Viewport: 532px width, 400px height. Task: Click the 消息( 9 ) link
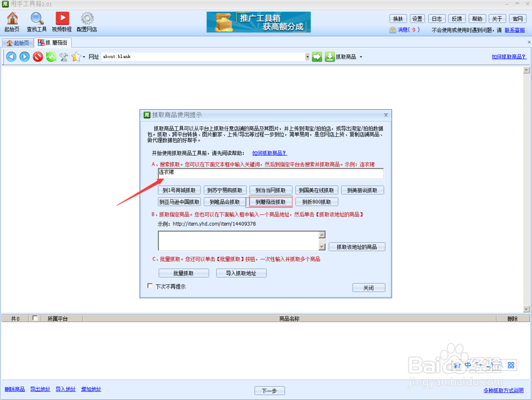(409, 30)
